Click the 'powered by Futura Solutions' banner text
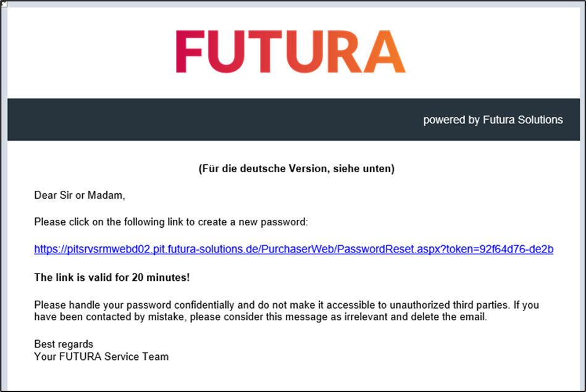This screenshot has height=392, width=586. click(493, 120)
